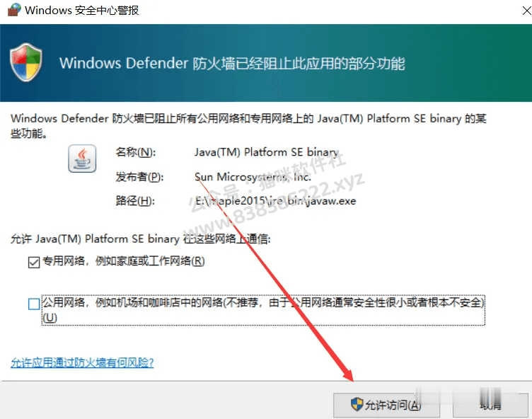Click the 路径(H): label
This screenshot has width=532, height=419.
point(135,201)
